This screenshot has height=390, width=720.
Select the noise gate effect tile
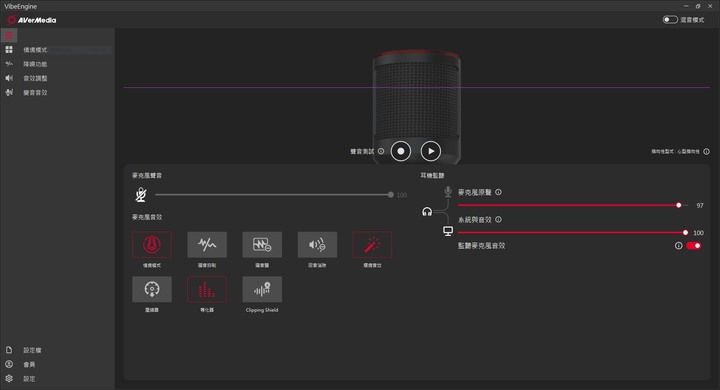pyautogui.click(x=262, y=244)
